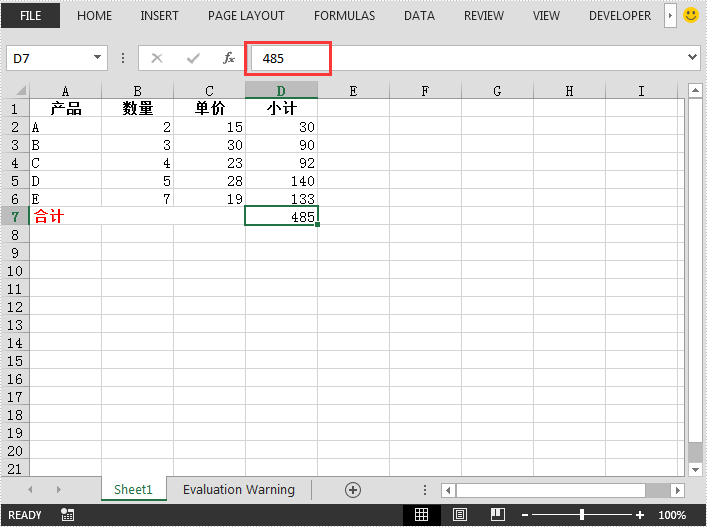The height and width of the screenshot is (527, 707).
Task: Select column D header
Action: [281, 90]
